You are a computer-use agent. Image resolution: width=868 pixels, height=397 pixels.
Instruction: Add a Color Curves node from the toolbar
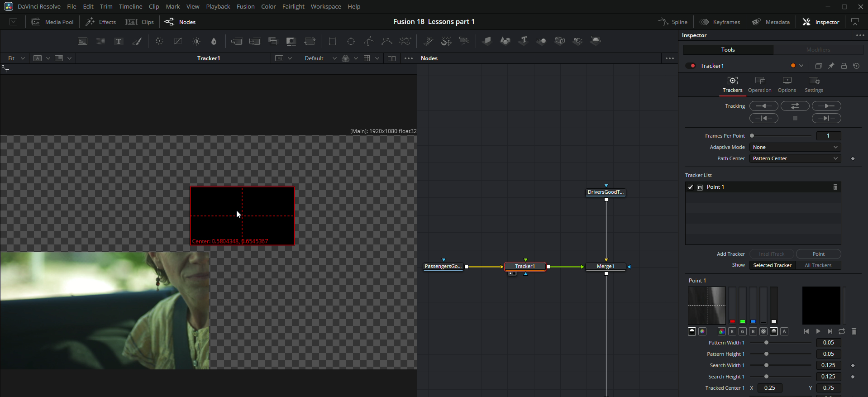tap(178, 41)
